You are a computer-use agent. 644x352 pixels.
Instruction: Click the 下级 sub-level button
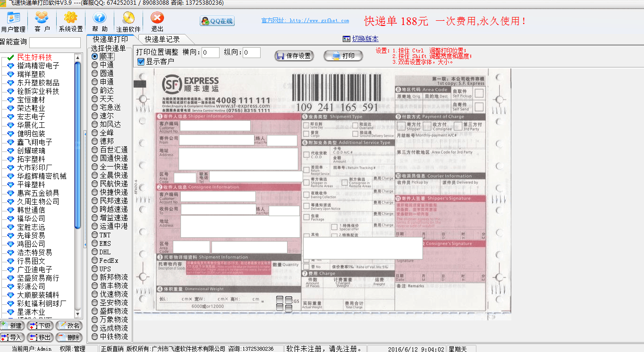(x=40, y=326)
